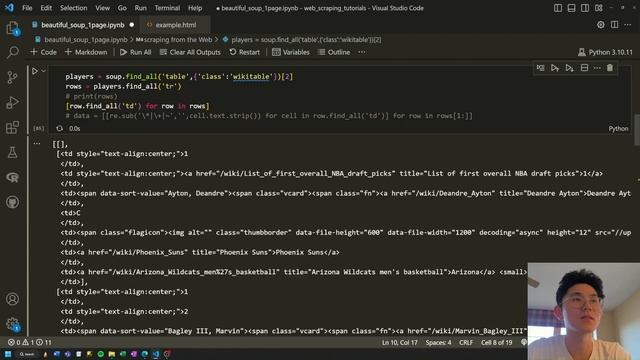Click the CRLF end-of-line indicator
The image size is (640, 360).
coord(466,342)
